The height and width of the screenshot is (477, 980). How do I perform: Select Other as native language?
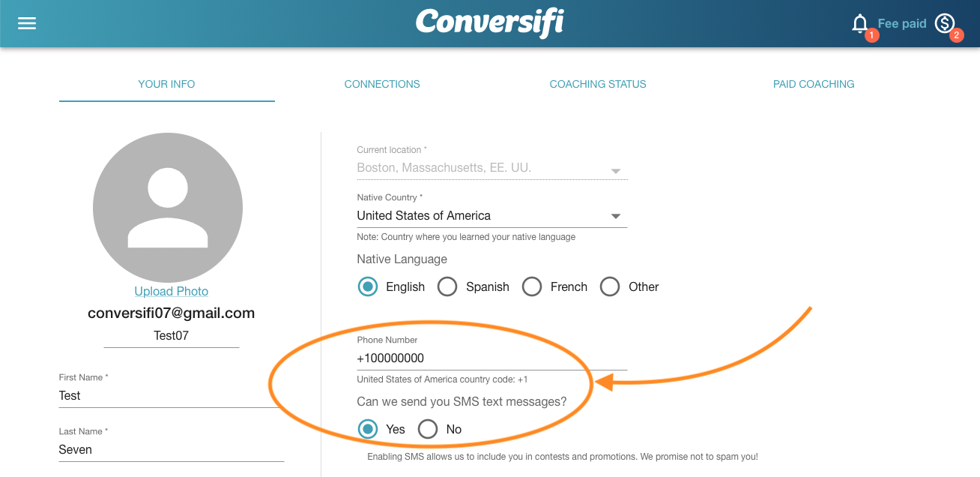(610, 286)
